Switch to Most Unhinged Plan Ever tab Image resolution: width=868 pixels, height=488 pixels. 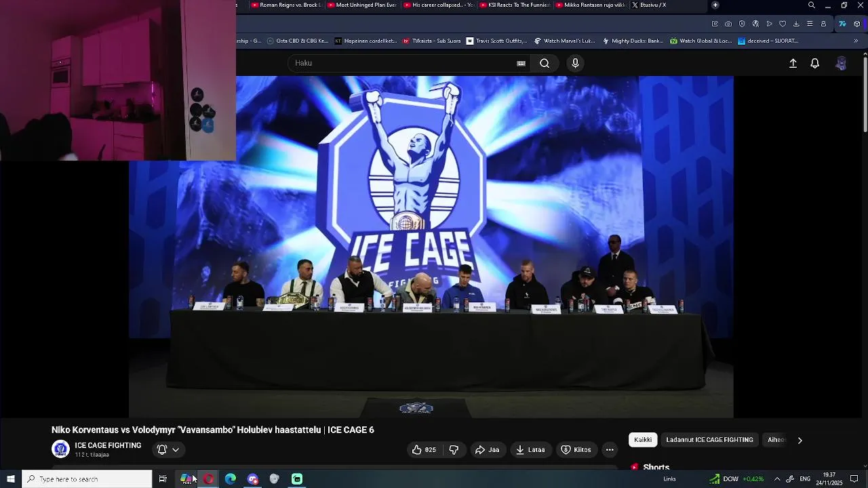[361, 5]
